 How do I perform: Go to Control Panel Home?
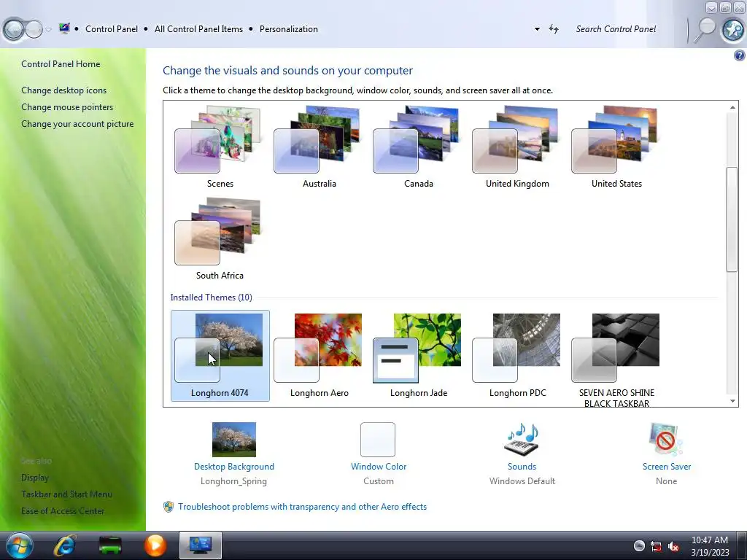(x=61, y=64)
